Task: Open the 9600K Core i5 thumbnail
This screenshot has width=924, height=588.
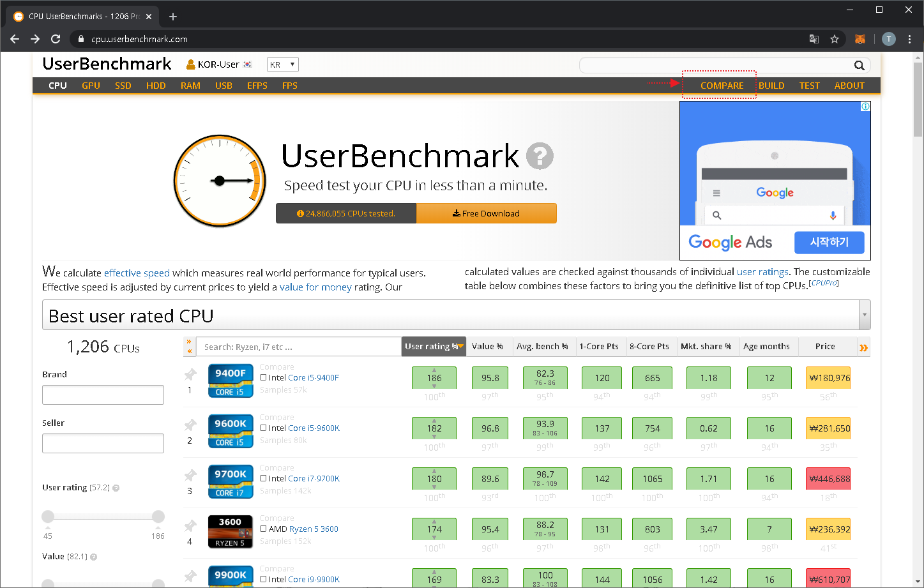Action: coord(231,431)
